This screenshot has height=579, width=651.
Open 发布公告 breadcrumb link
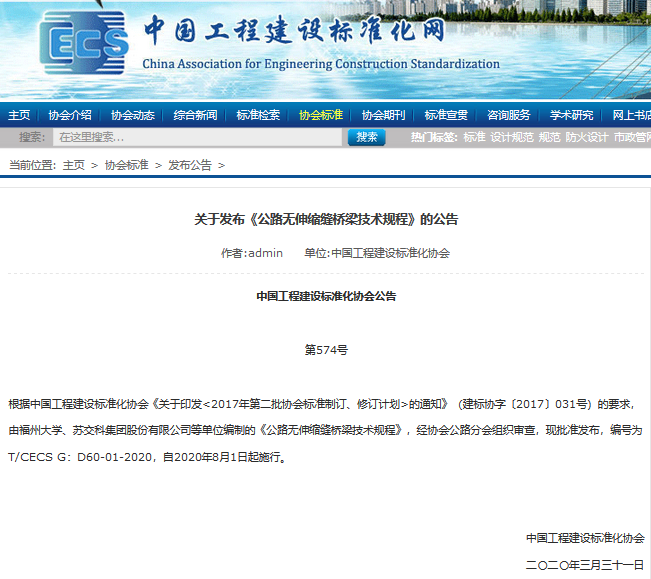(190, 165)
